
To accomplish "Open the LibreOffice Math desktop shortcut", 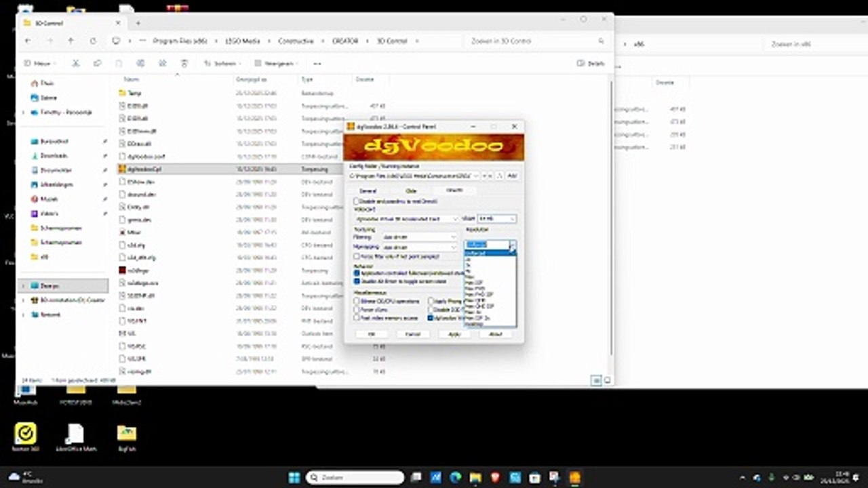I will (75, 437).
